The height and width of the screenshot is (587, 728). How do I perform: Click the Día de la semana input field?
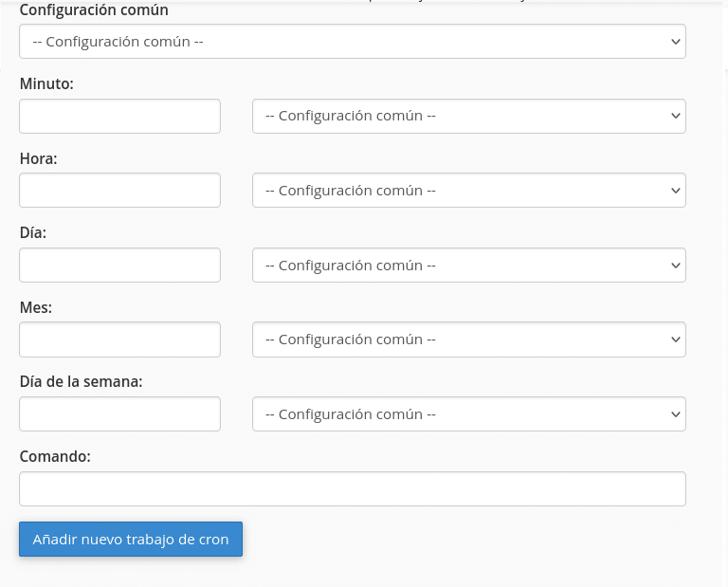119,414
